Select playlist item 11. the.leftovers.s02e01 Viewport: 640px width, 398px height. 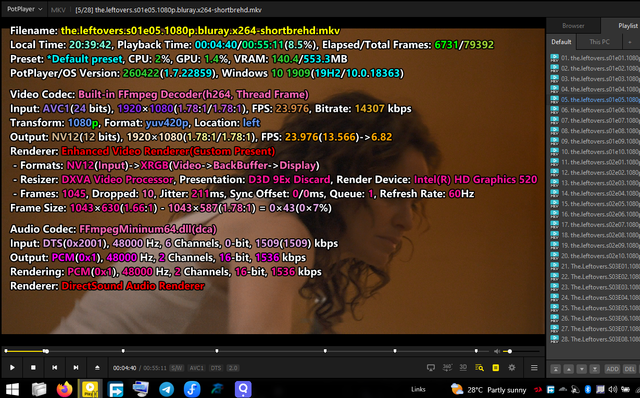pyautogui.click(x=594, y=162)
